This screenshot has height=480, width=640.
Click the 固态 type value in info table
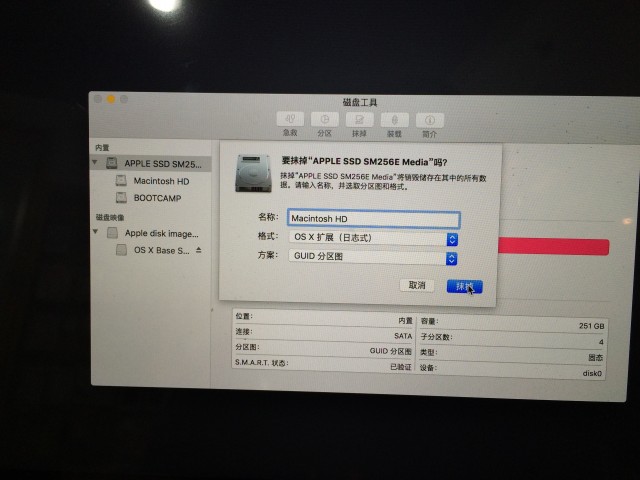pos(596,358)
